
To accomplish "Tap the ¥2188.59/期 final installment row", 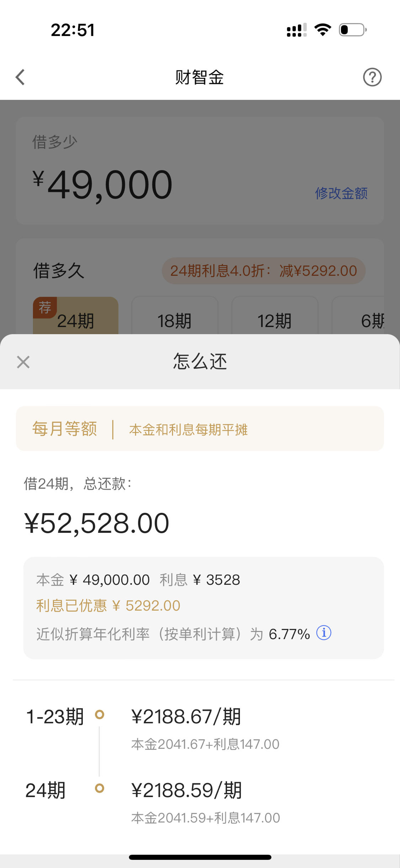I will tap(206, 803).
